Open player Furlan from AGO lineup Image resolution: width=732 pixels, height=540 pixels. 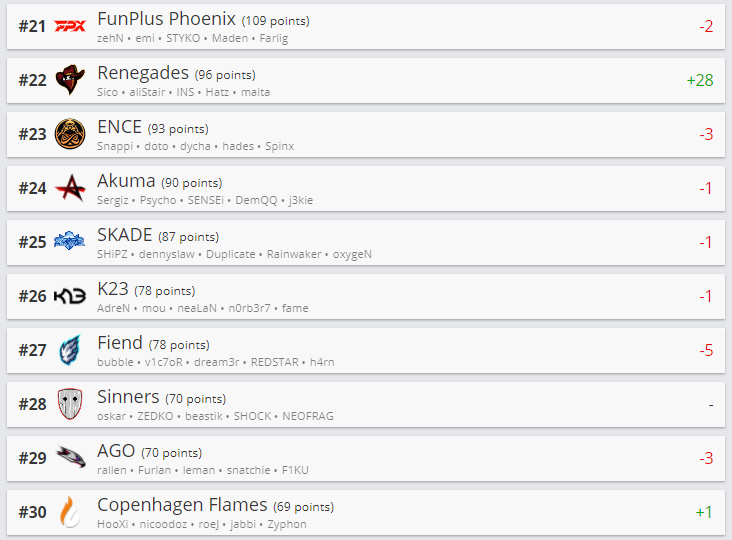coord(154,470)
